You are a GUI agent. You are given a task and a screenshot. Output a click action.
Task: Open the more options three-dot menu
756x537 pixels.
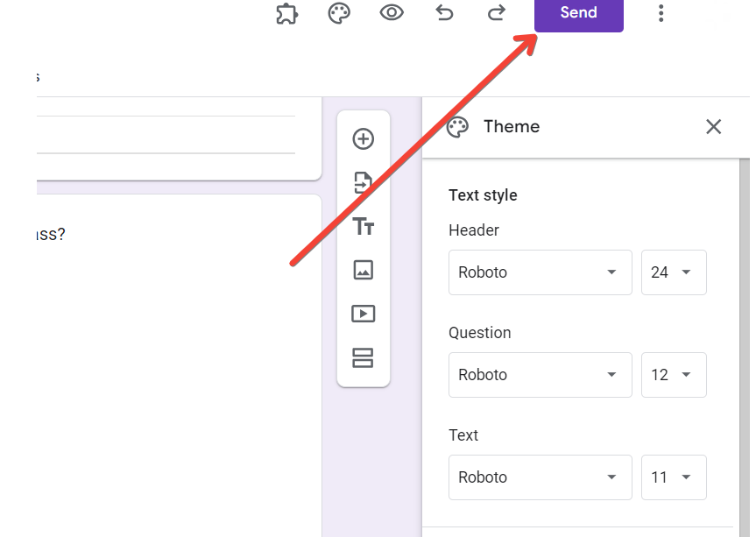coord(661,13)
